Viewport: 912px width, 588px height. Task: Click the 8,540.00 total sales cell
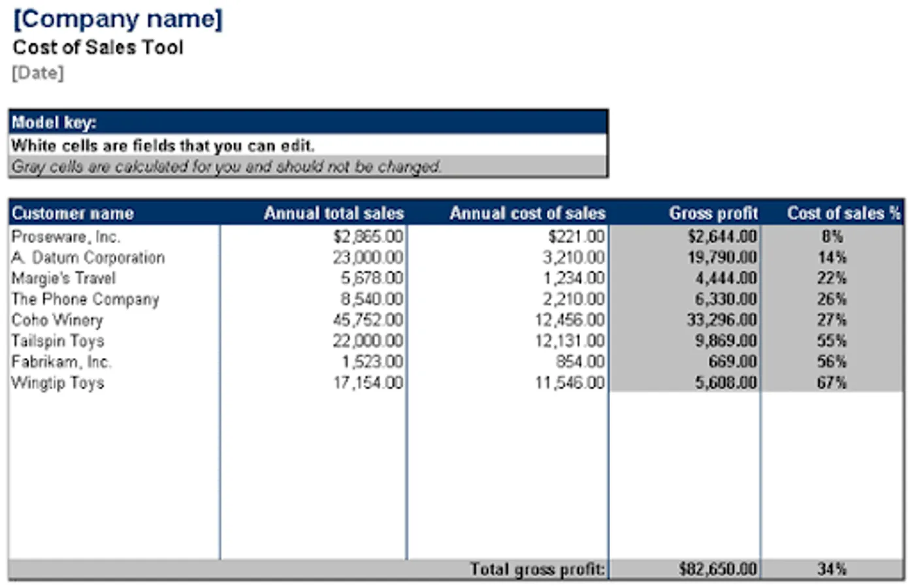pyautogui.click(x=314, y=299)
